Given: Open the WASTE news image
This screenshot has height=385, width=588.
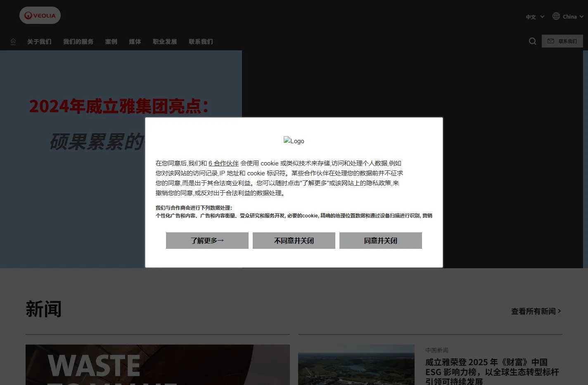Looking at the screenshot, I should pyautogui.click(x=158, y=365).
